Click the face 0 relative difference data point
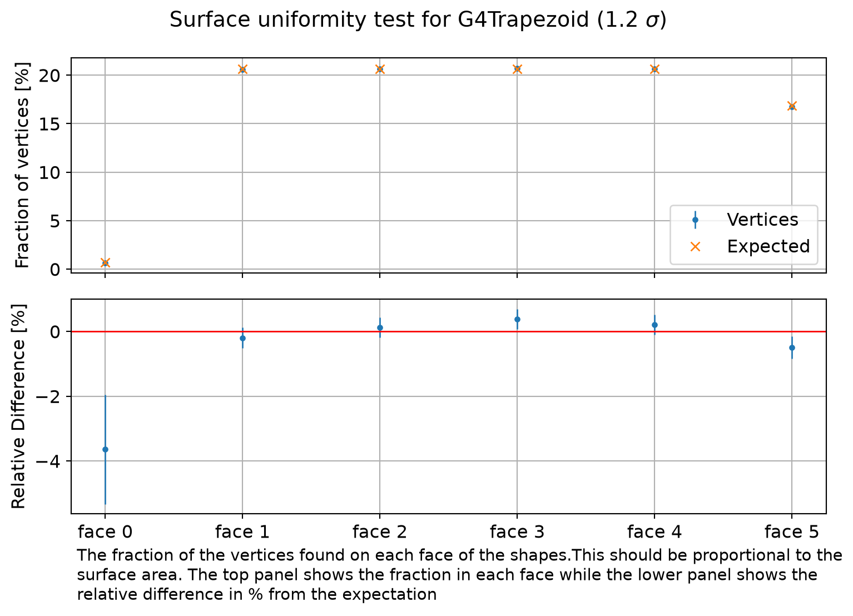The height and width of the screenshot is (616, 853). click(105, 449)
